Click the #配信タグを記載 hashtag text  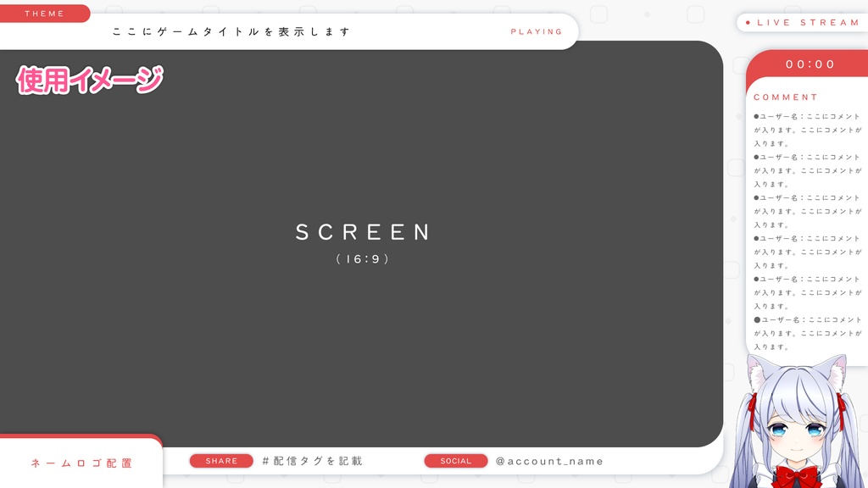[x=312, y=461]
